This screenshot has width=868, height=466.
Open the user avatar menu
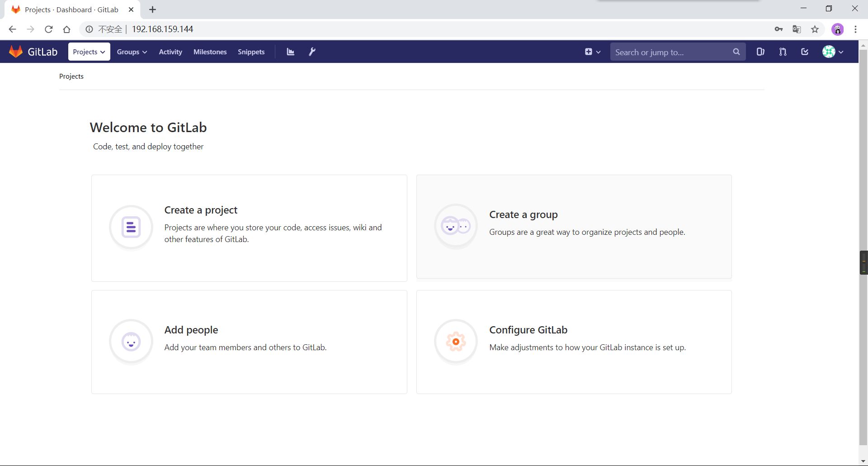pyautogui.click(x=833, y=52)
